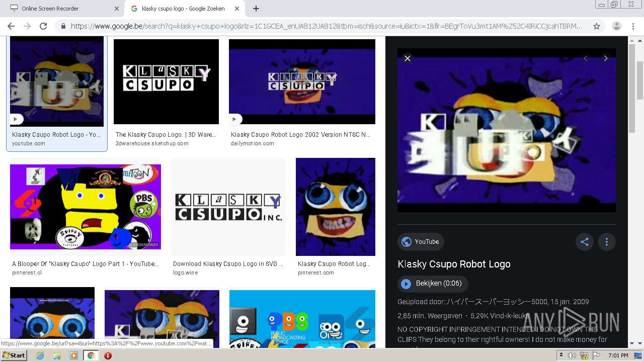This screenshot has width=644, height=362.
Task: Open the PBS logos thumbnail
Action: click(302, 319)
